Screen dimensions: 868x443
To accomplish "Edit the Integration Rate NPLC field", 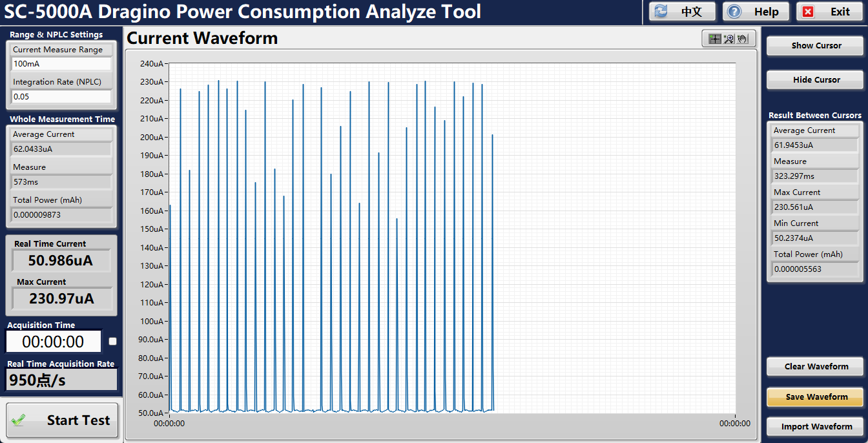I will (61, 97).
